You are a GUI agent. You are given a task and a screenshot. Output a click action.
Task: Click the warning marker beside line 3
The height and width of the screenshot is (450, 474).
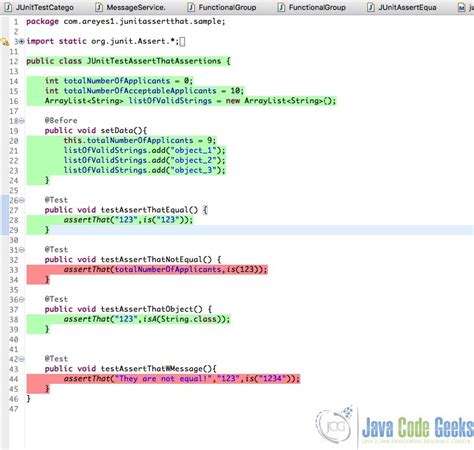pos(5,42)
